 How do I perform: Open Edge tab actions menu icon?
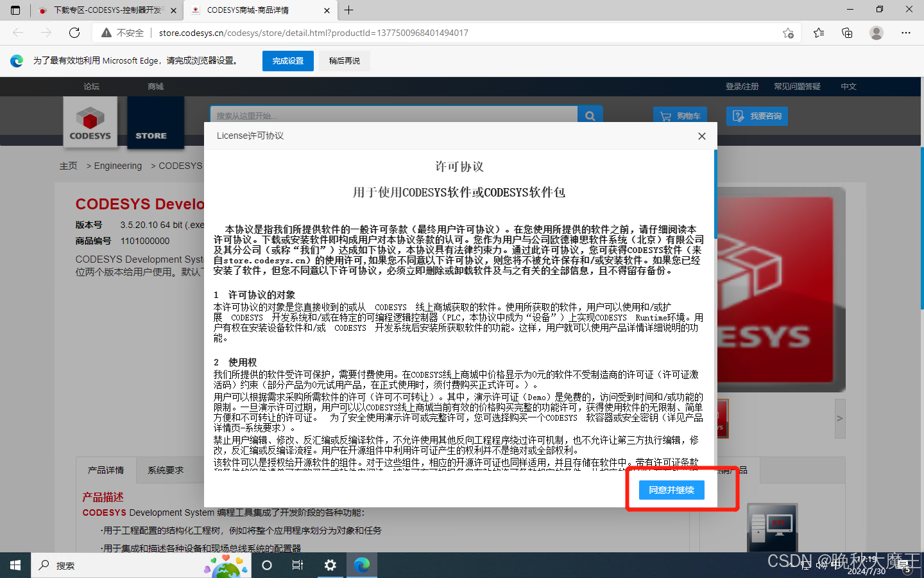[15, 10]
